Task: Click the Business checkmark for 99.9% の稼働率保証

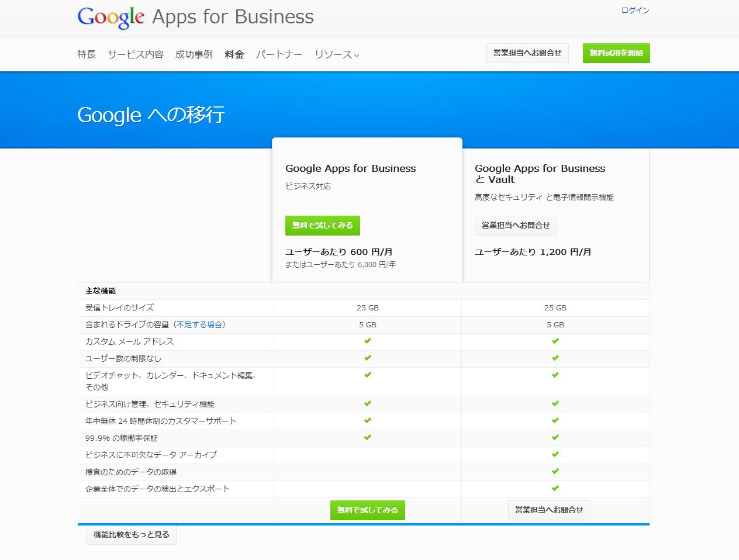Action: (x=368, y=437)
